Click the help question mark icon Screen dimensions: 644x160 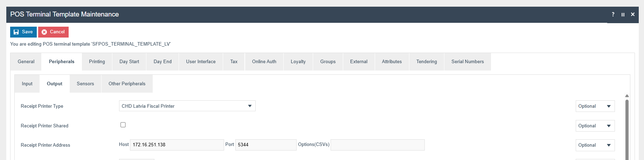click(613, 14)
